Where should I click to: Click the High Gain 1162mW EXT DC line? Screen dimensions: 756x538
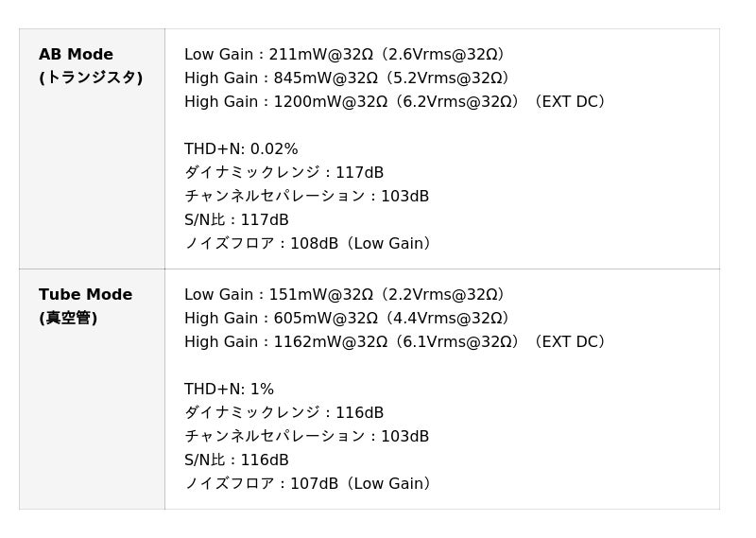(x=395, y=342)
